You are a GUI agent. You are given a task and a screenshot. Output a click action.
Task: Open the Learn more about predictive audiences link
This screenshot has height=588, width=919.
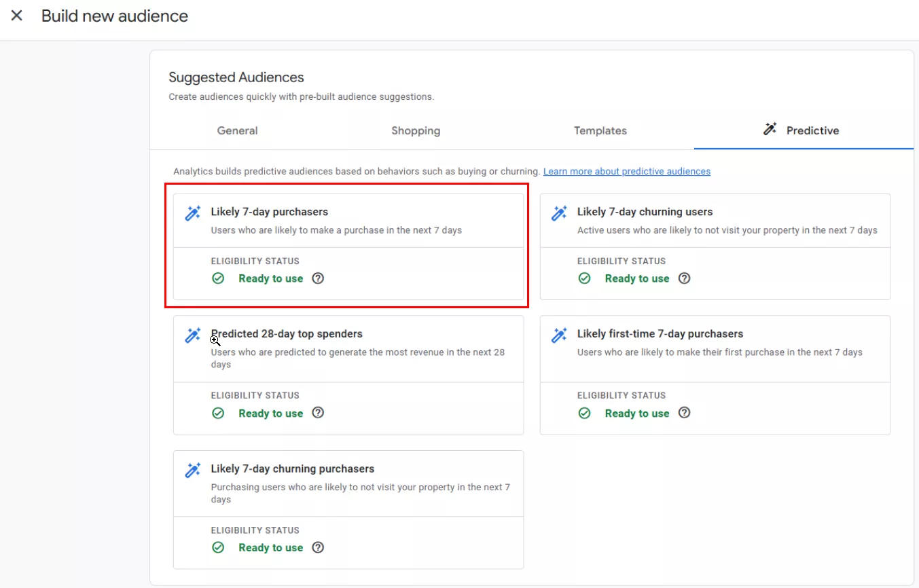click(x=626, y=170)
